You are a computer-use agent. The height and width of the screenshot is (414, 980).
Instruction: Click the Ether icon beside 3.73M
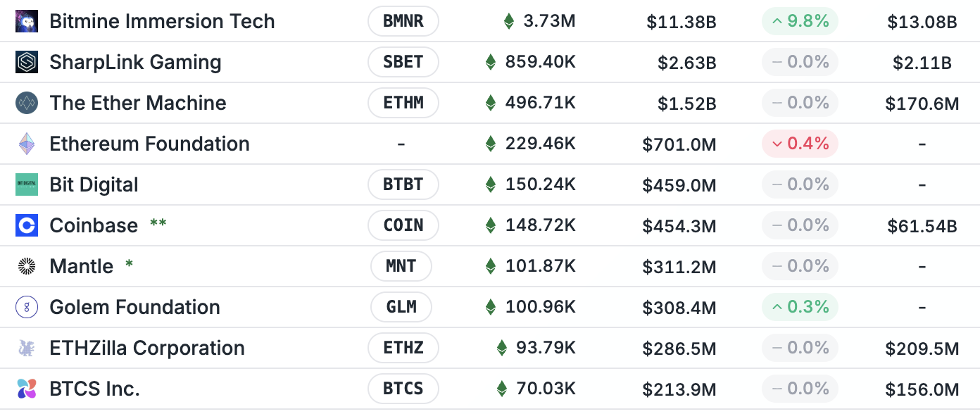coord(508,21)
